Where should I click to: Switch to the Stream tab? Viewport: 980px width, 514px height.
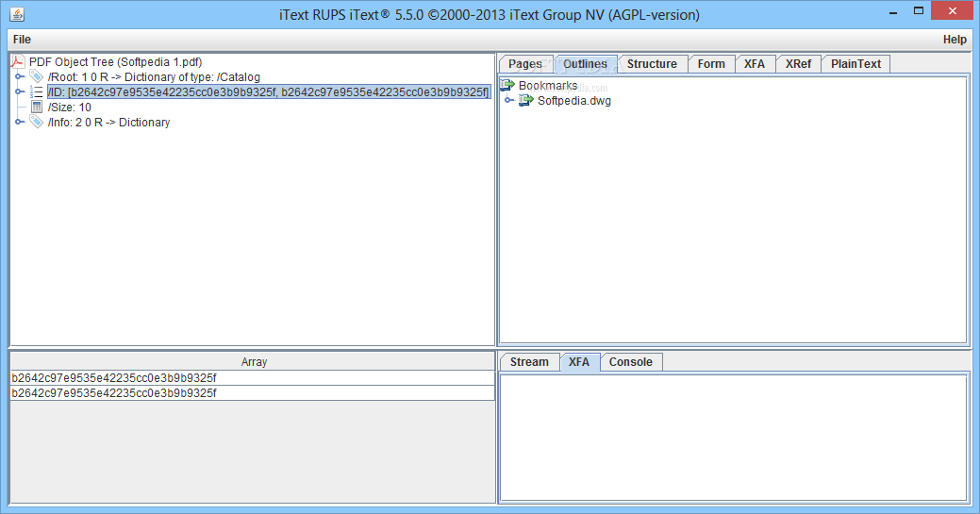(529, 362)
